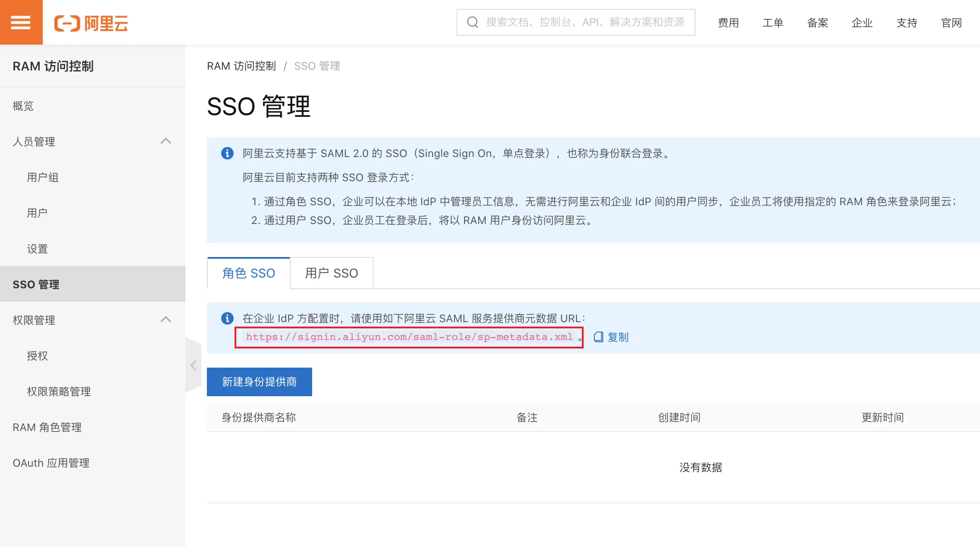This screenshot has width=980, height=547.
Task: Select the 角色 SSO tab
Action: point(248,273)
